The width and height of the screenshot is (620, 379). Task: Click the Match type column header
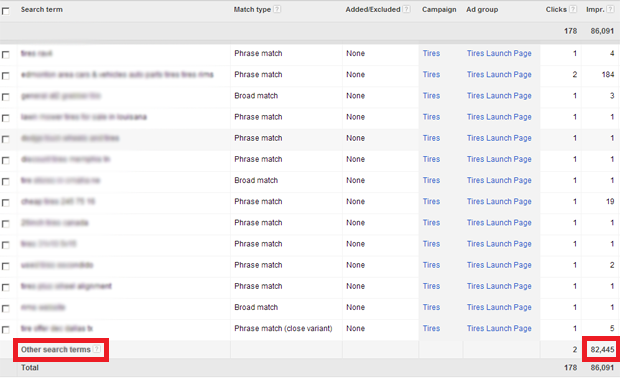[x=252, y=9]
